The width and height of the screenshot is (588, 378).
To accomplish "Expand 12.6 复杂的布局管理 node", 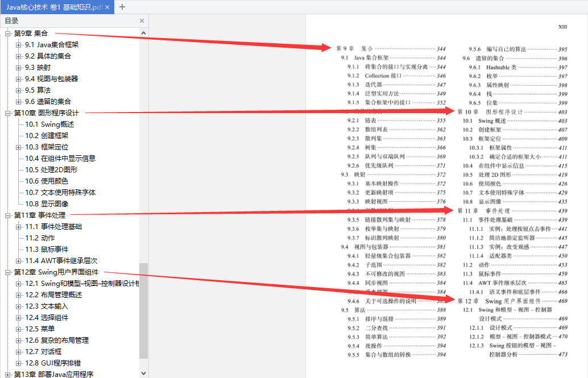I will point(18,341).
